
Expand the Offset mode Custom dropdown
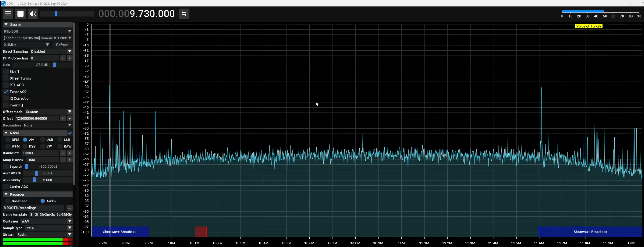click(48, 112)
